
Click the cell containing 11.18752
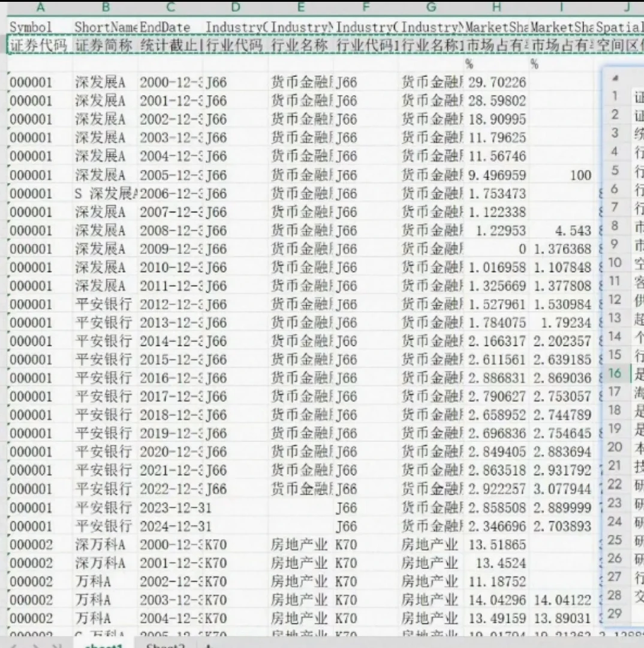(497, 582)
